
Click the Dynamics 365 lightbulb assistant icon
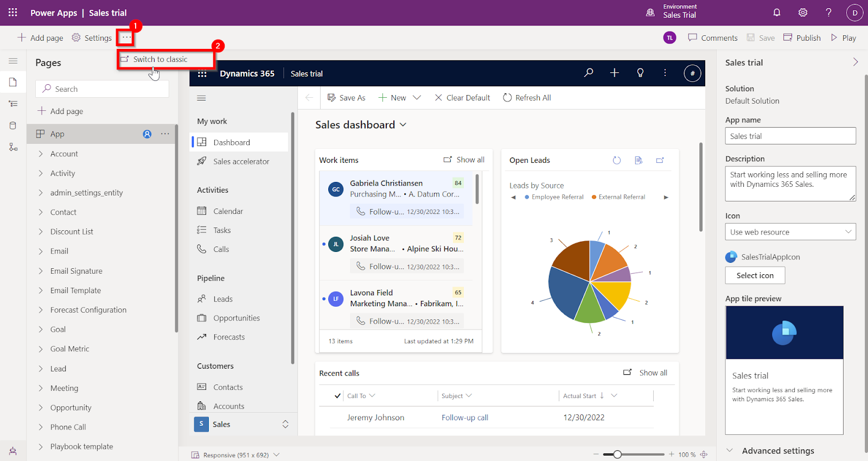640,73
